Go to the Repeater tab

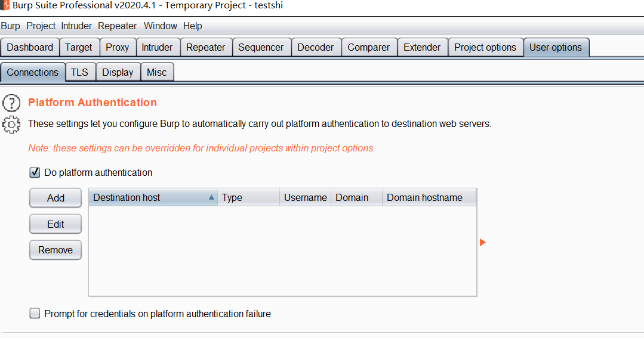tap(205, 47)
